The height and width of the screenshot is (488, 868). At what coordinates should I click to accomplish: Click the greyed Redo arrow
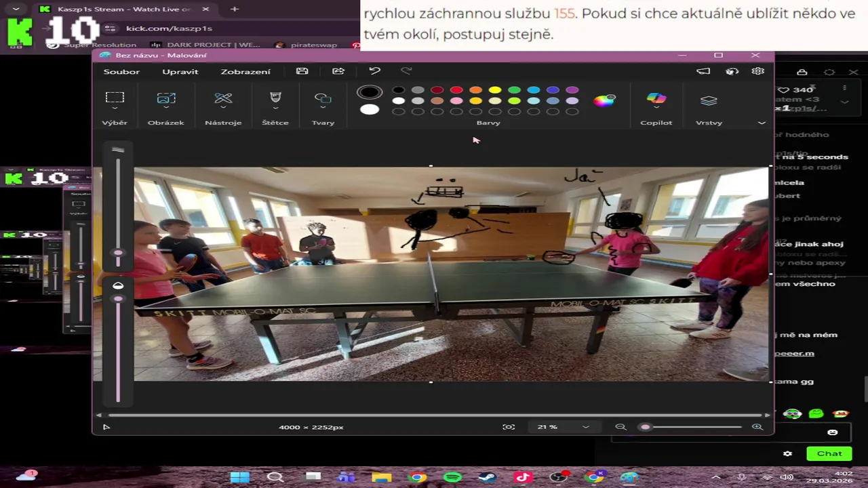[x=406, y=71]
